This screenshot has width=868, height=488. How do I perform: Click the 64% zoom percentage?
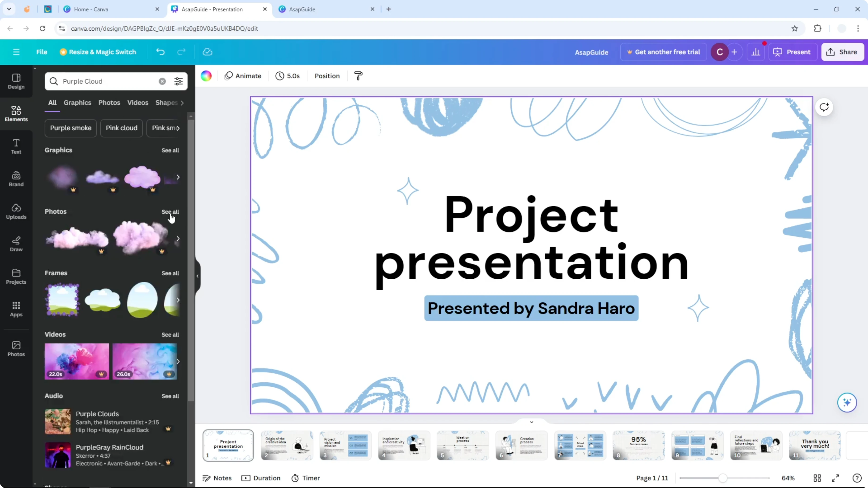point(788,478)
